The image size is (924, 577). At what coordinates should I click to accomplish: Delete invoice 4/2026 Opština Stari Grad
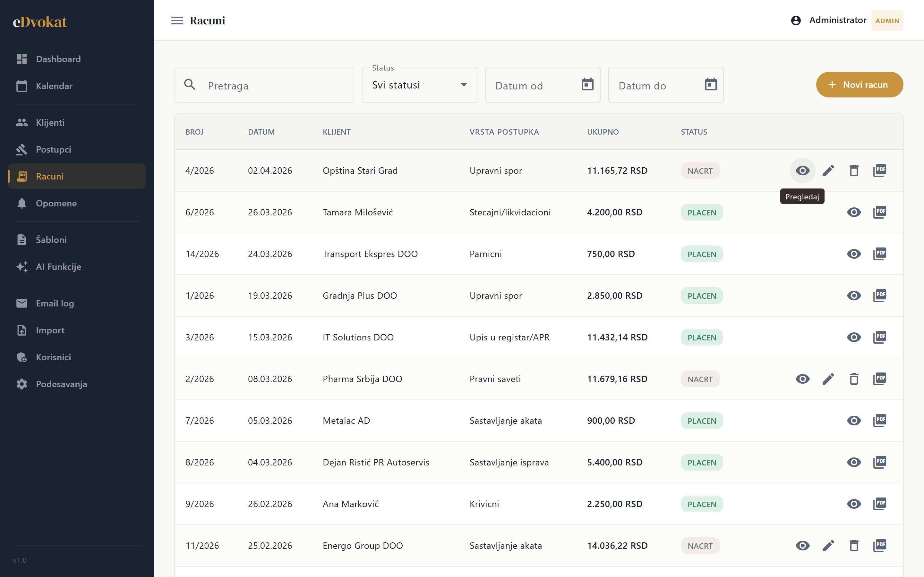[854, 171]
